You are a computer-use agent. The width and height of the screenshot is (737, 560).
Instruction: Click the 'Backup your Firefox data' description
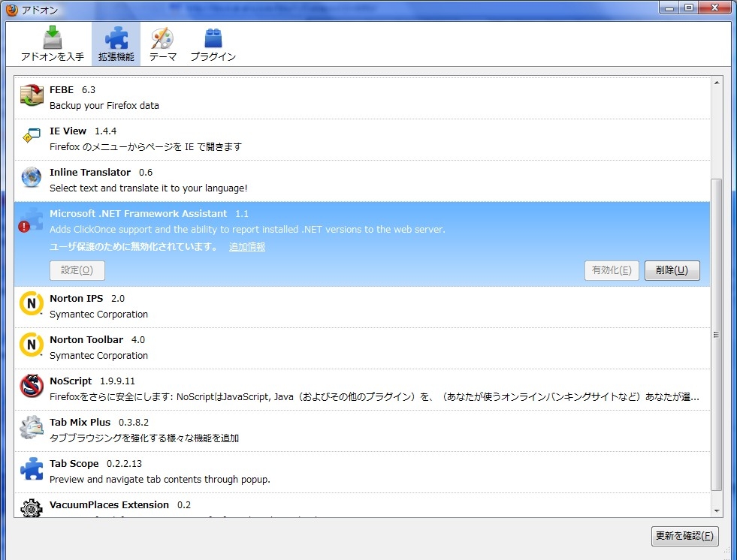(x=104, y=106)
